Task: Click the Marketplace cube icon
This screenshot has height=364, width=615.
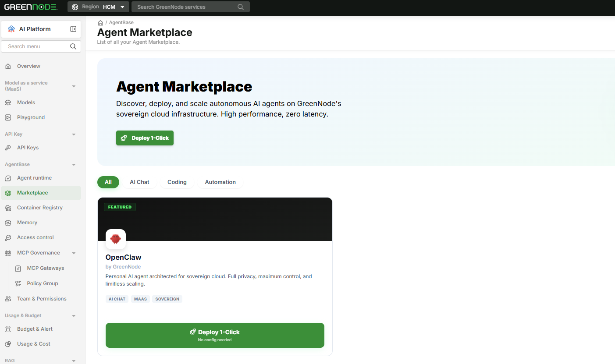Action: click(x=8, y=193)
